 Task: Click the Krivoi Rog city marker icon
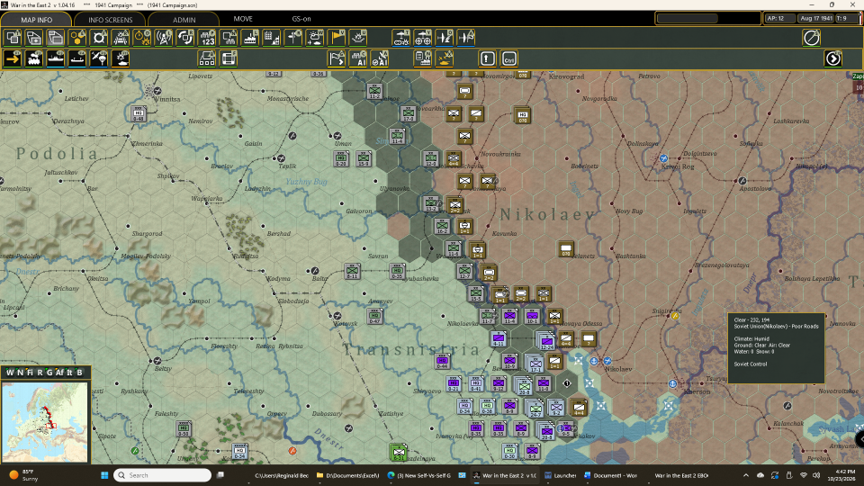[663, 159]
